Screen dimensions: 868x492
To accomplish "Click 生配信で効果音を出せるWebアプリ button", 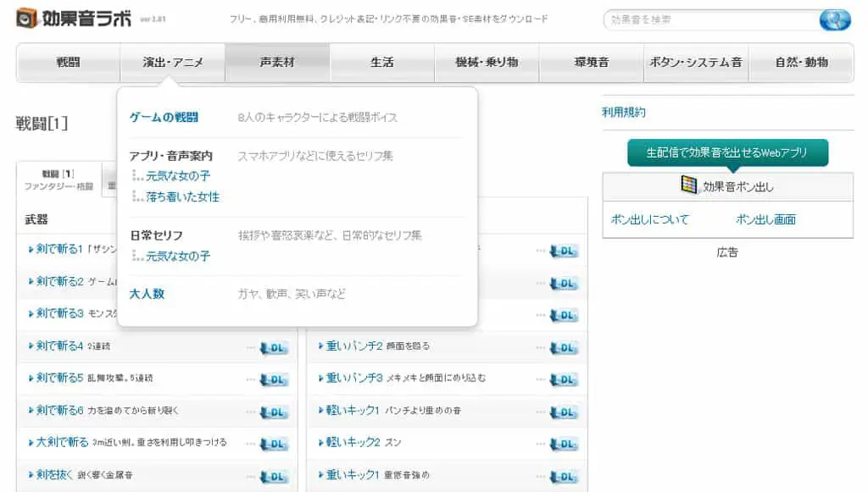I will click(727, 152).
